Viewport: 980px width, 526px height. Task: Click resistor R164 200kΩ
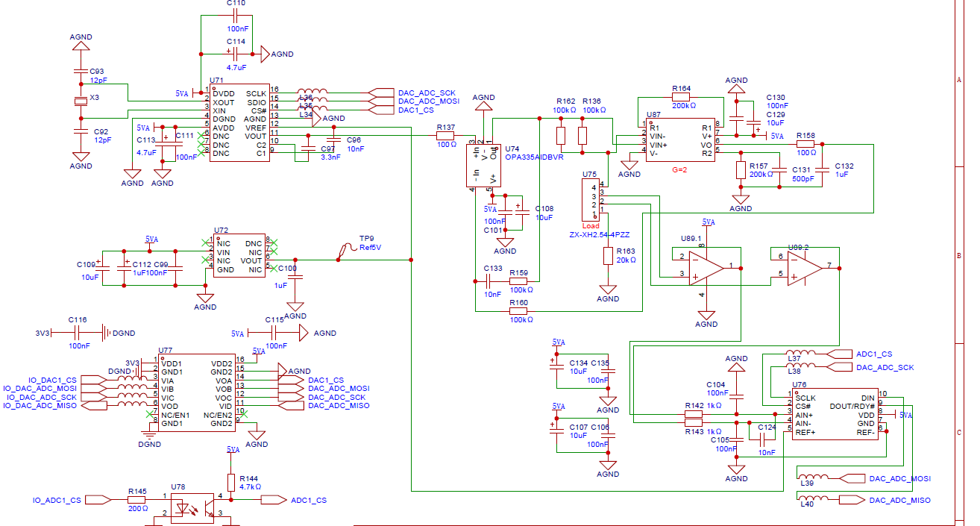[682, 97]
